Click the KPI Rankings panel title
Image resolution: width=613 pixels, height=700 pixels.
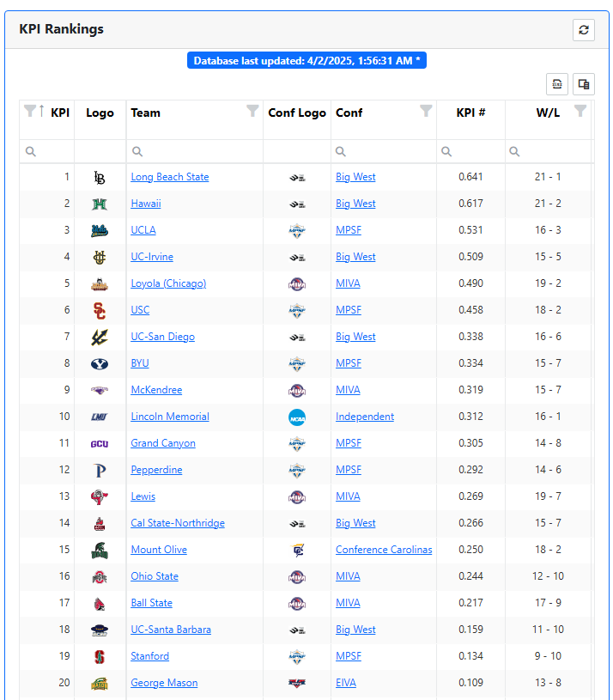point(61,29)
